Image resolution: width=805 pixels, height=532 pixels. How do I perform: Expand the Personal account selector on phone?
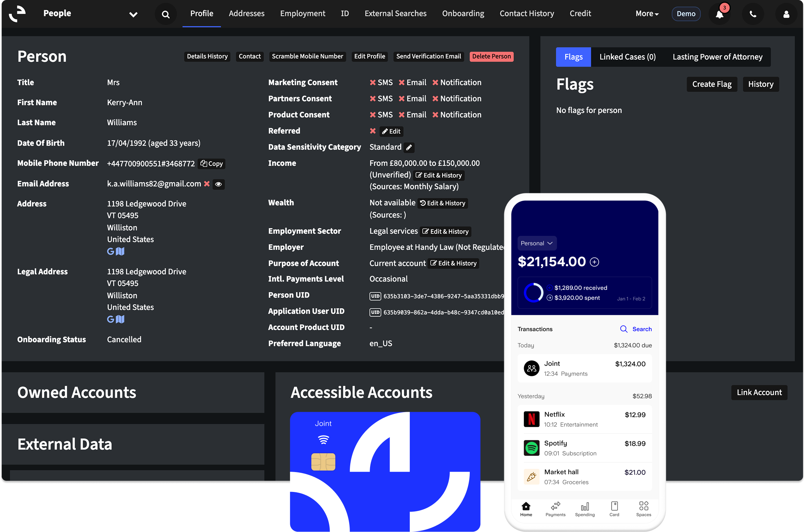pyautogui.click(x=537, y=243)
